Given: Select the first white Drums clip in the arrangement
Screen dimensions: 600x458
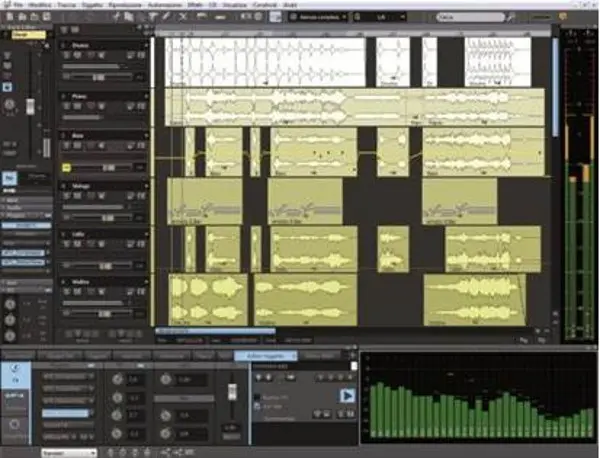Looking at the screenshot, I should click(x=265, y=62).
